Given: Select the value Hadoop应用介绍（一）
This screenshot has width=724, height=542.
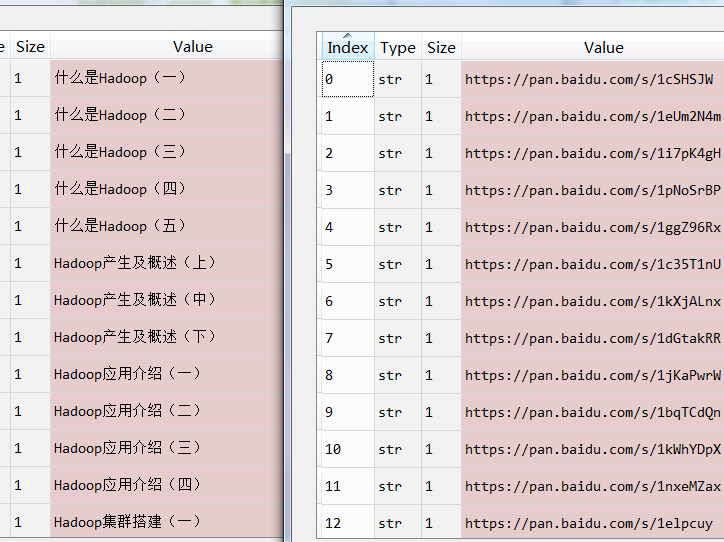Looking at the screenshot, I should tap(166, 373).
